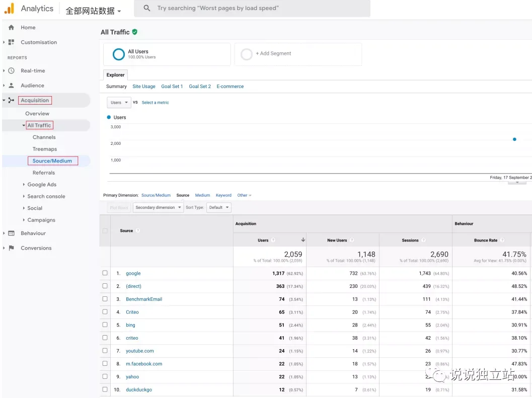Click the Customisation grid icon
The height and width of the screenshot is (398, 532).
(x=11, y=42)
